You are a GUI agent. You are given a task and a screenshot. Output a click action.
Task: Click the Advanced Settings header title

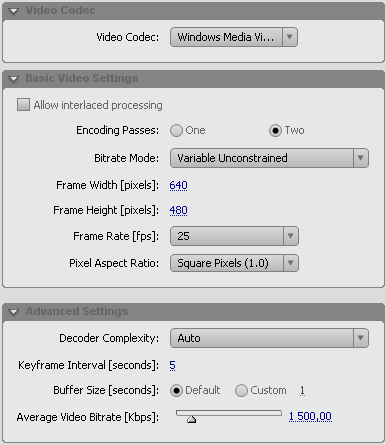(77, 311)
